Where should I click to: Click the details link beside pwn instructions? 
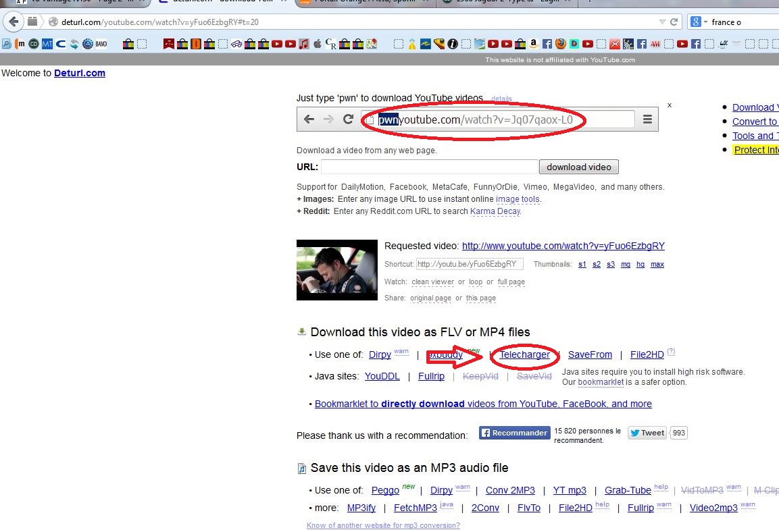[x=501, y=99]
